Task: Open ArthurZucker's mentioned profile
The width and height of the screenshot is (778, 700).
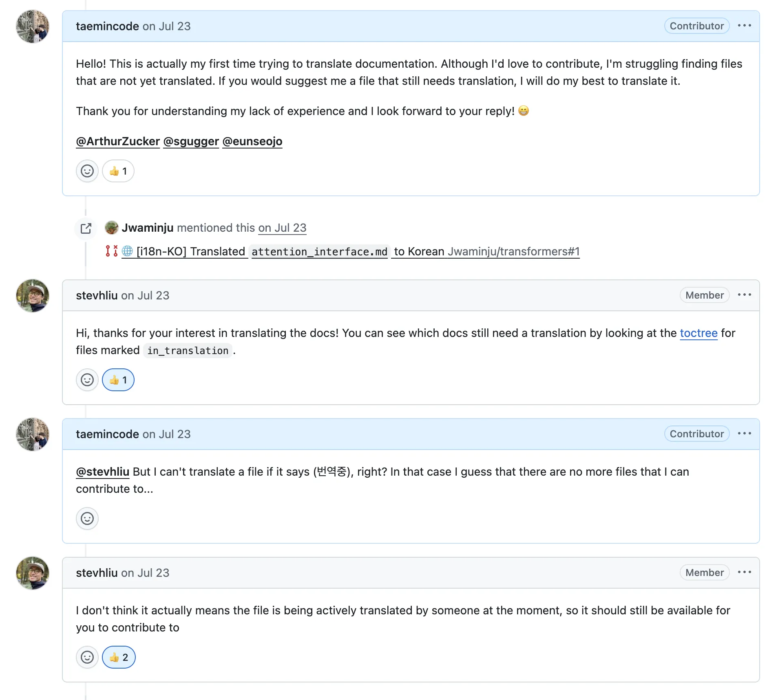Action: [117, 141]
